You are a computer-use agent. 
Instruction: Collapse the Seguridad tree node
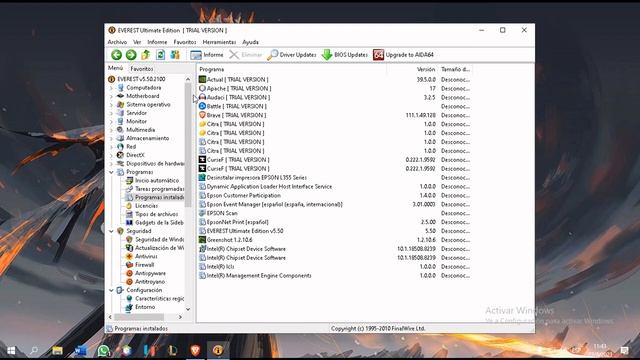tap(111, 231)
